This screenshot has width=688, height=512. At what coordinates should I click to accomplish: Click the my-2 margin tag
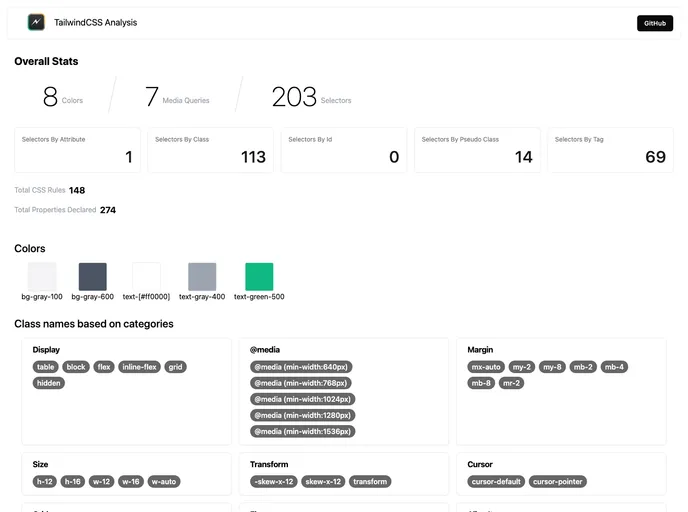pos(522,367)
